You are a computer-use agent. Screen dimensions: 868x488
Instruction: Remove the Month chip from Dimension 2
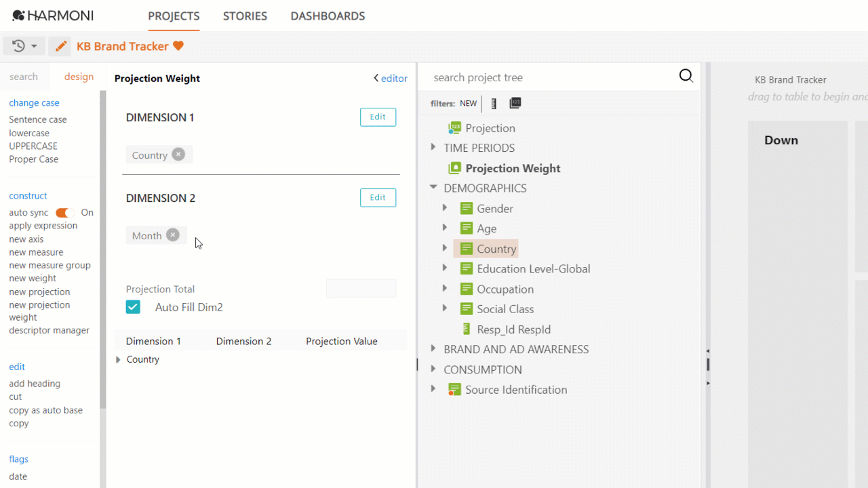click(x=173, y=235)
